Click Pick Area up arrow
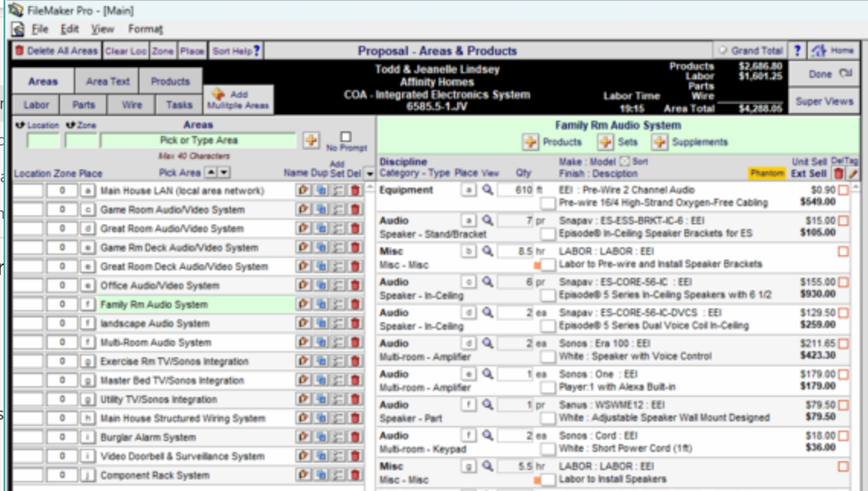Image resolution: width=868 pixels, height=491 pixels. point(211,172)
